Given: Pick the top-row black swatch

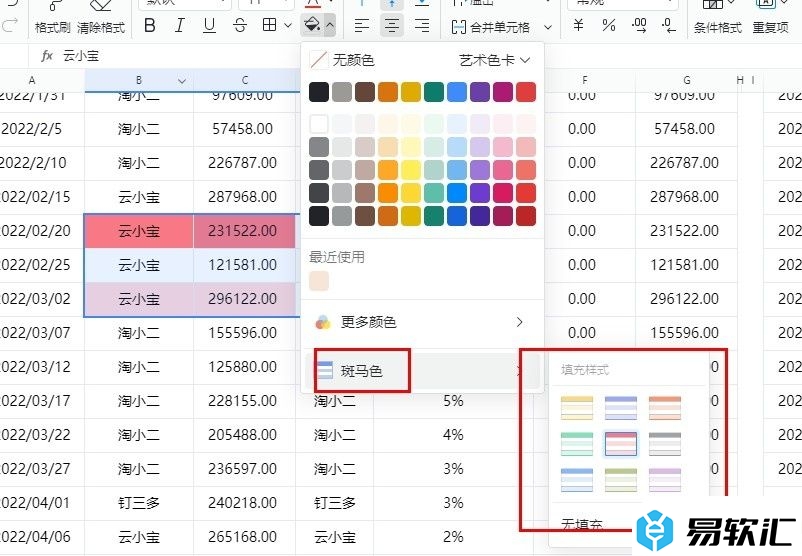Looking at the screenshot, I should point(319,92).
